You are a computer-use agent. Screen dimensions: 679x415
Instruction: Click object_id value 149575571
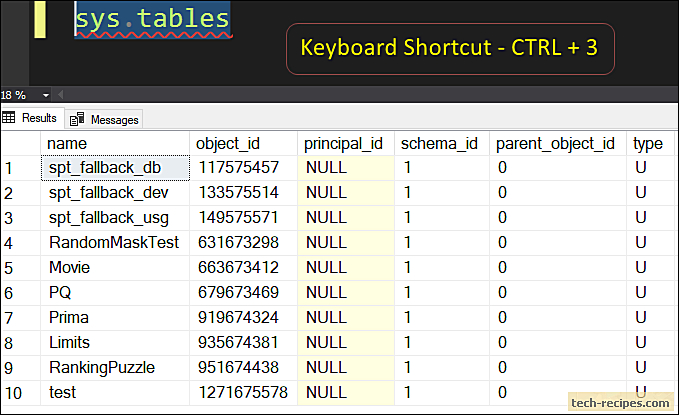point(243,218)
